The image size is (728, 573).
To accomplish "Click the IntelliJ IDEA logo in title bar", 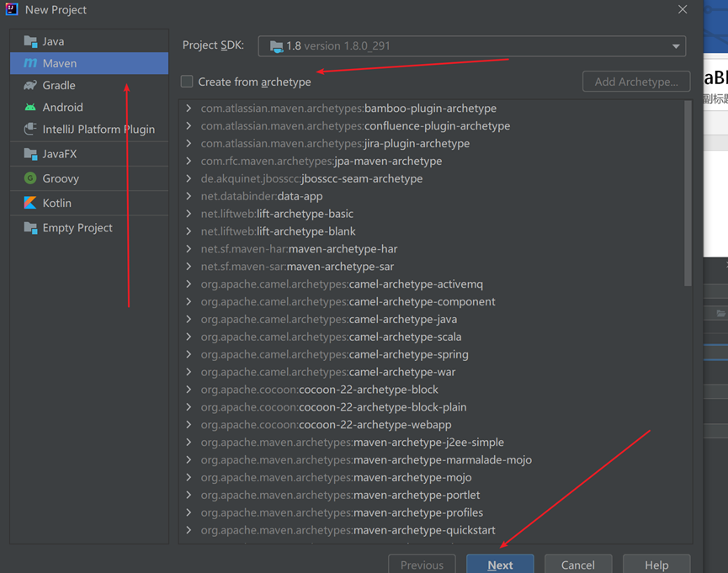I will 12,9.
